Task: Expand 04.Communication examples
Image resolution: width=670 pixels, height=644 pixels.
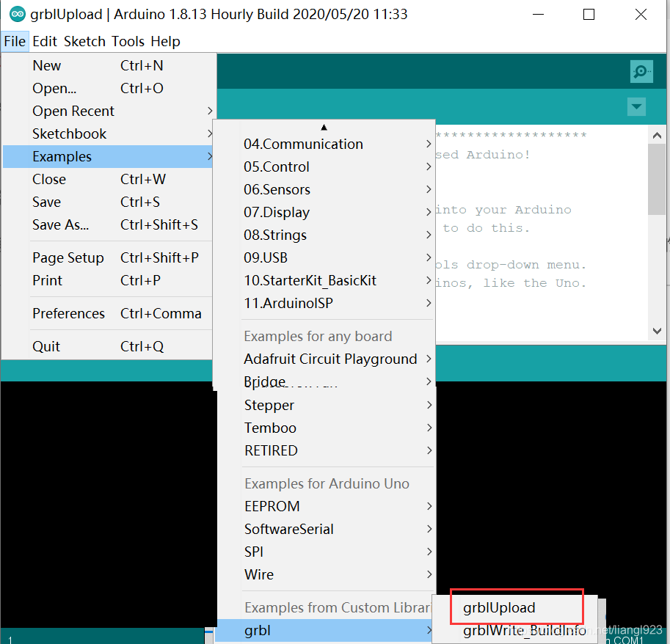Action: pyautogui.click(x=325, y=144)
